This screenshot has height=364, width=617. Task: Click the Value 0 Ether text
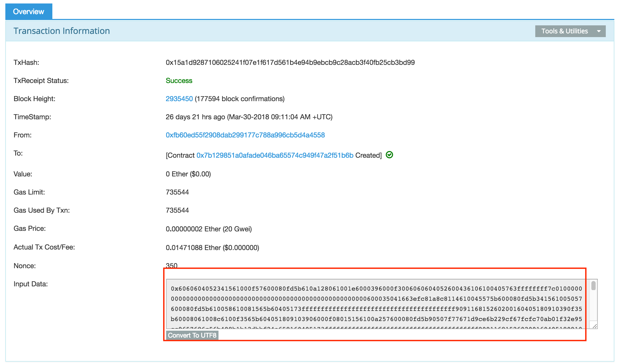[x=188, y=174]
